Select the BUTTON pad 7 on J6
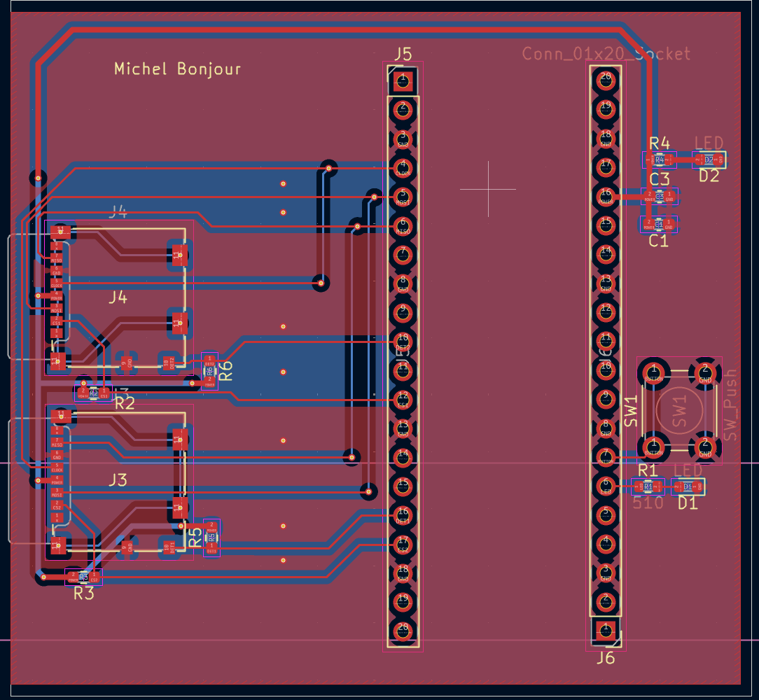759x700 pixels. (x=606, y=457)
